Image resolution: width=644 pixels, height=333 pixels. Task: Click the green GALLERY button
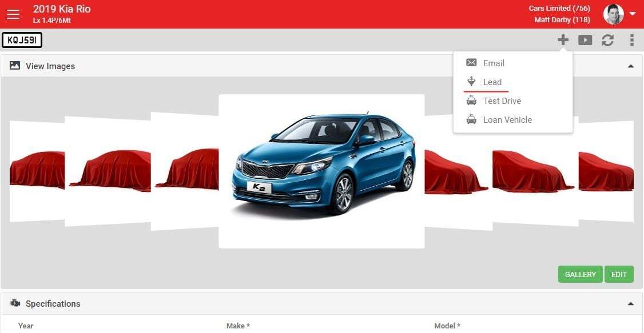tap(581, 274)
